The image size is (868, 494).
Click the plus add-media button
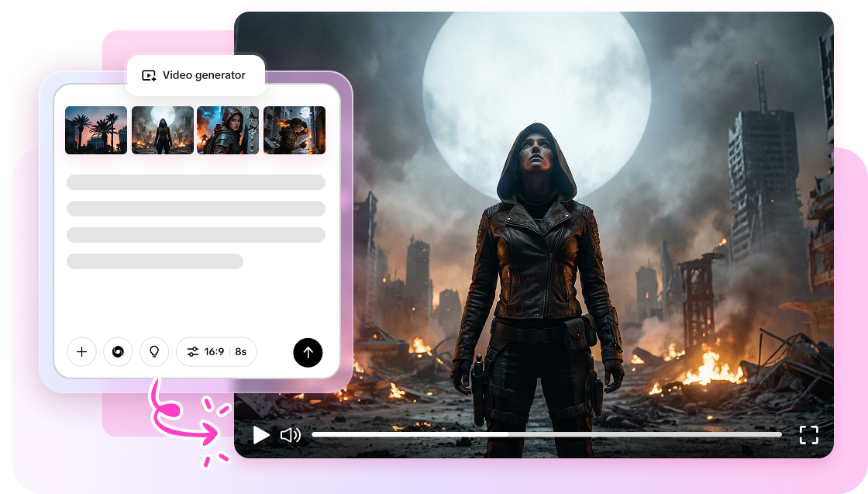pyautogui.click(x=81, y=351)
